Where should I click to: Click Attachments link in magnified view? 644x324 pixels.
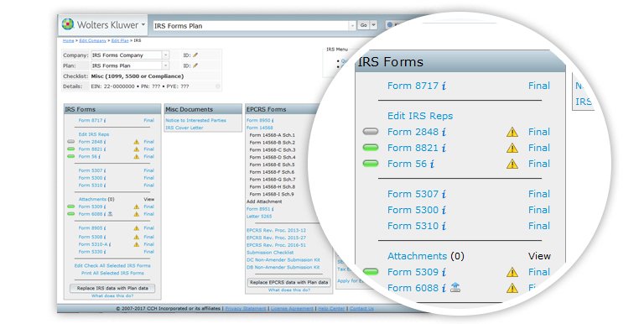[418, 256]
